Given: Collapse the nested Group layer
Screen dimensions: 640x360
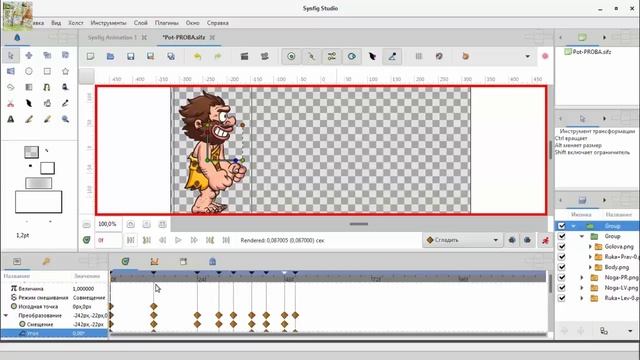Looking at the screenshot, I should (x=582, y=236).
